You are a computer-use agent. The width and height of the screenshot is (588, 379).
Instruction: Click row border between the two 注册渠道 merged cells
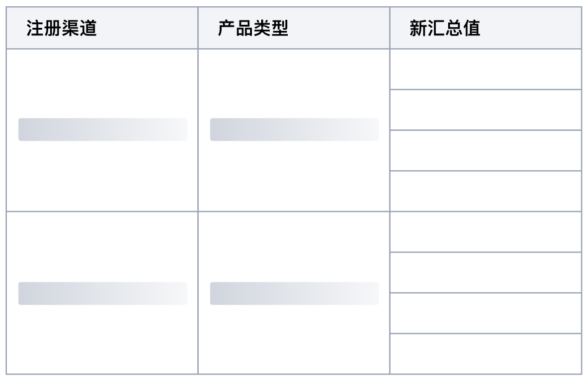click(102, 212)
